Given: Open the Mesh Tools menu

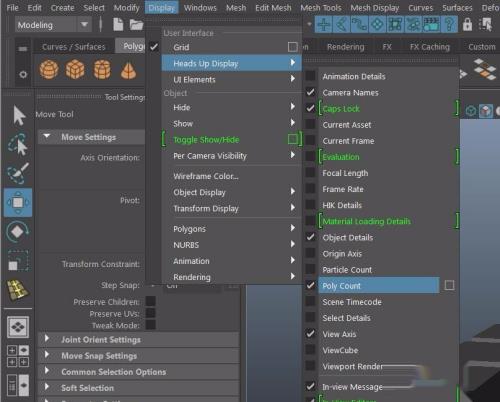Looking at the screenshot, I should [321, 8].
